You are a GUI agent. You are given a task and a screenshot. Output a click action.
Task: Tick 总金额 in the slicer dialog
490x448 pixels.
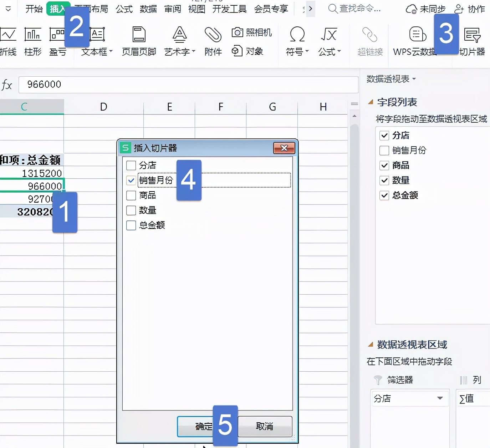point(131,225)
